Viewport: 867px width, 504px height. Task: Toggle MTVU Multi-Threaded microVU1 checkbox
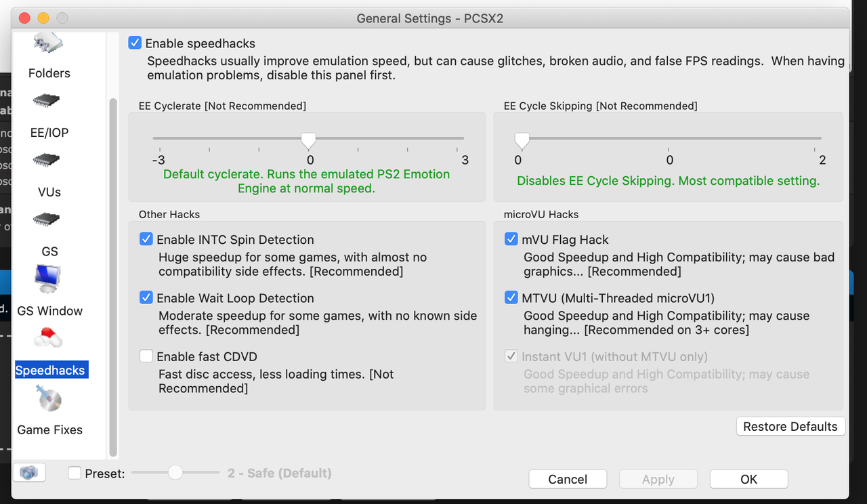(511, 297)
